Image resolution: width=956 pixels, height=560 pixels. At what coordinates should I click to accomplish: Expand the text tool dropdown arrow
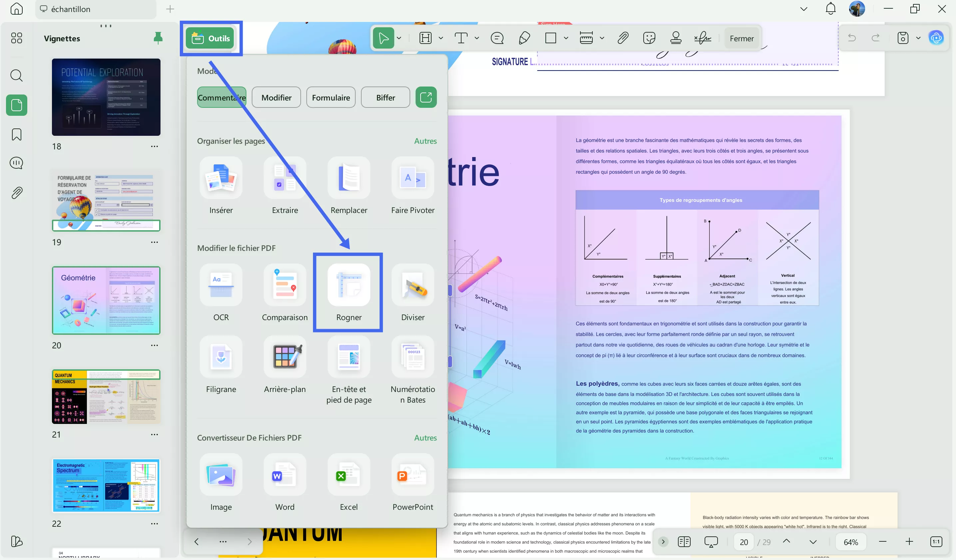pos(477,38)
